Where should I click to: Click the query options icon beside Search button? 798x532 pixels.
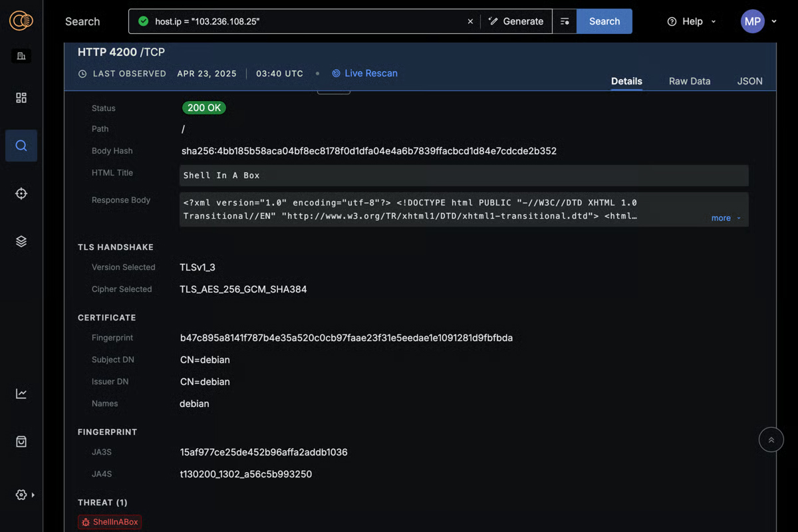565,21
